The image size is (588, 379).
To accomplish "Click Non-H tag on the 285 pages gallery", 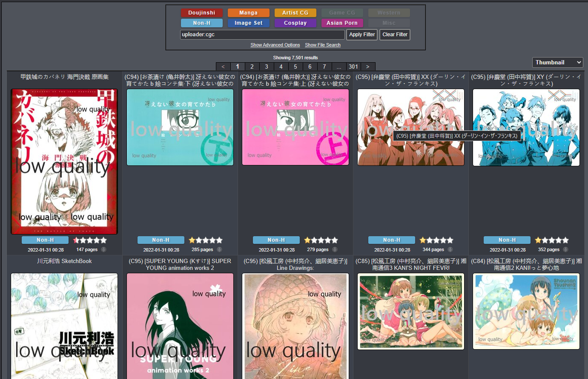I will coord(161,240).
